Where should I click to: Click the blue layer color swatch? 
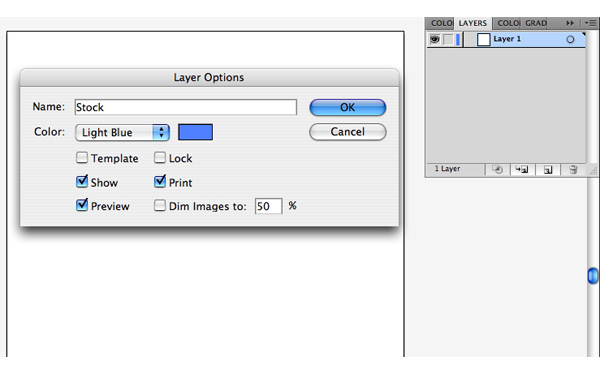coord(196,132)
